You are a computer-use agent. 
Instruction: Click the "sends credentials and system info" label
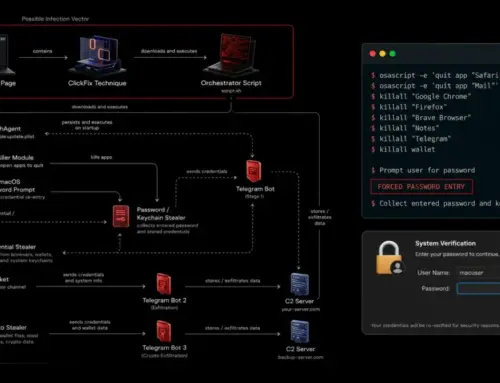tap(84, 278)
